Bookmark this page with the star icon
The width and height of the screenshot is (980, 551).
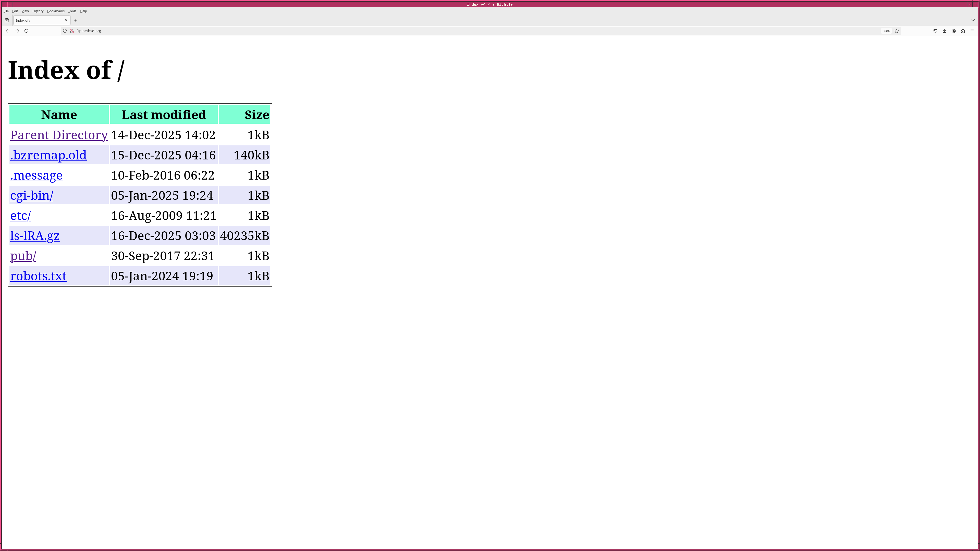click(x=897, y=31)
